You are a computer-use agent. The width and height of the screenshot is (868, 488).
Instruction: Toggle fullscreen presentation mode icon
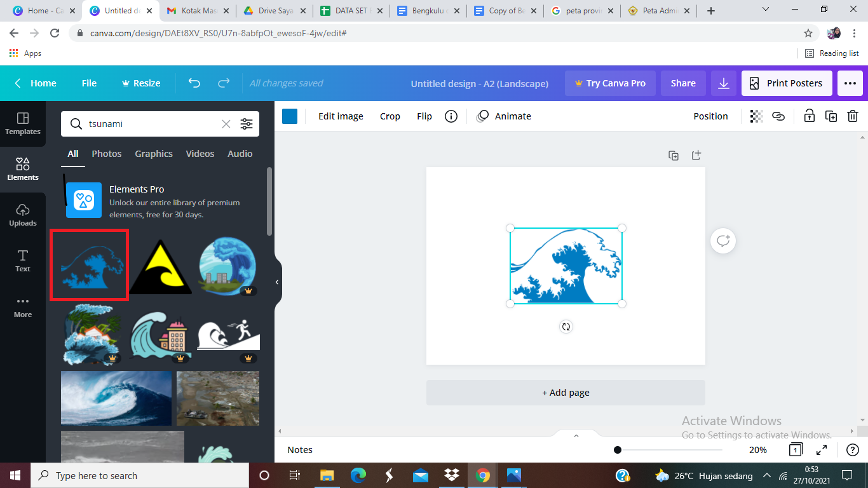point(822,450)
